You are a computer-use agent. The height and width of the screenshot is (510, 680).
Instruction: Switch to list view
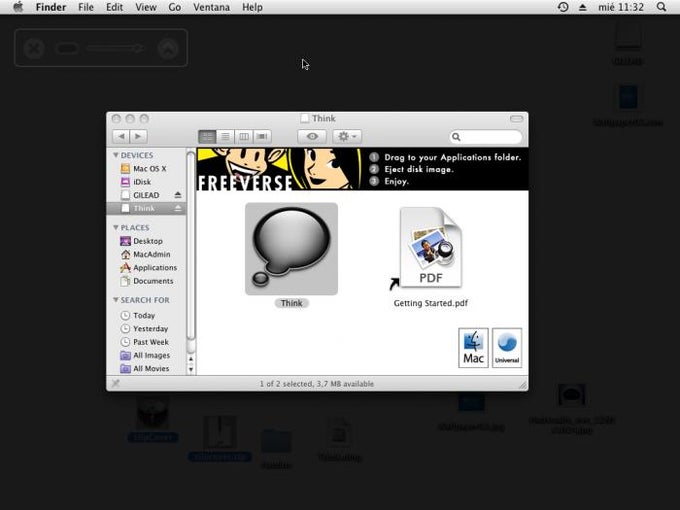tap(226, 137)
